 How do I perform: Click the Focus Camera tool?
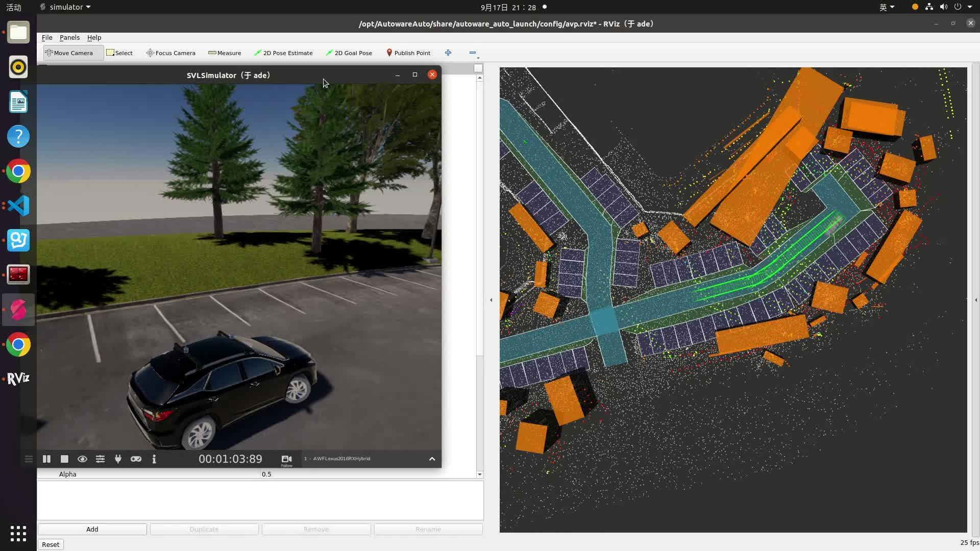[170, 53]
